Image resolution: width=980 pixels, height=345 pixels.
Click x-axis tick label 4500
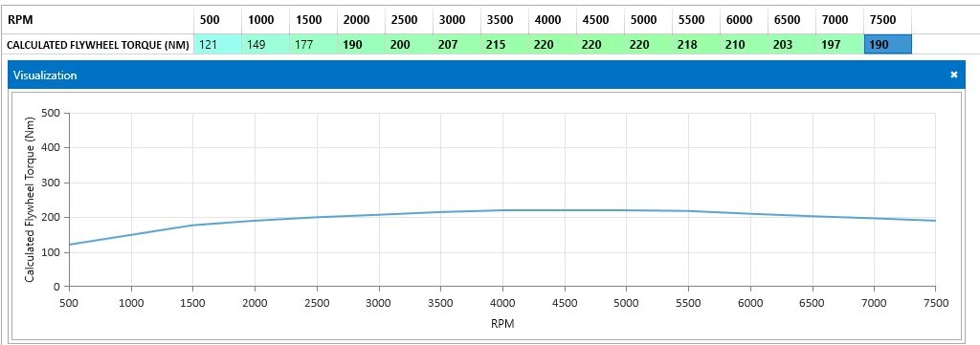pyautogui.click(x=564, y=303)
